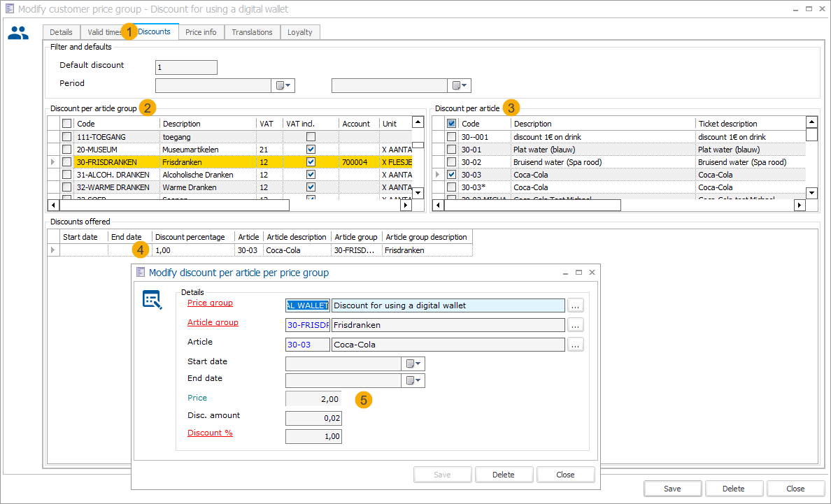
Task: Open second Period date dropdown
Action: (460, 85)
